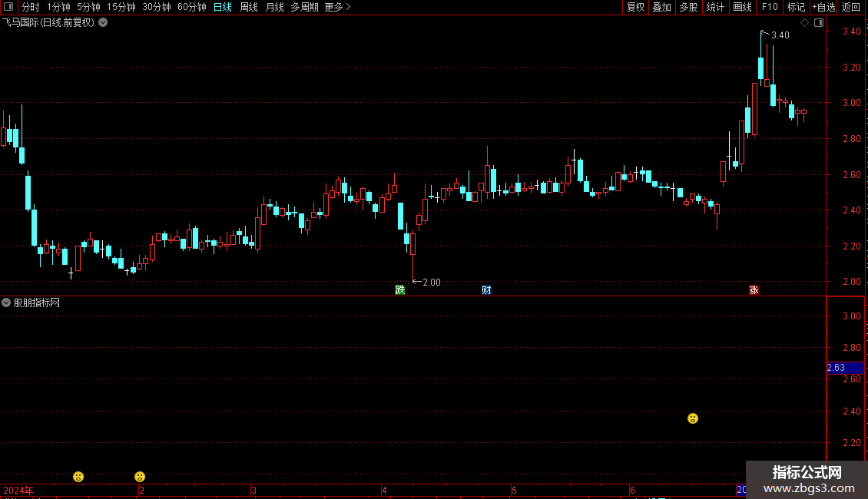Click the sad face icon above month 2

140,476
